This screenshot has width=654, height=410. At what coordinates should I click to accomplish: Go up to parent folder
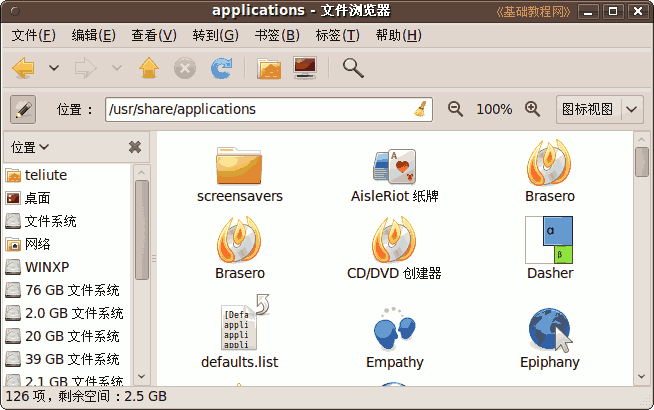(149, 68)
